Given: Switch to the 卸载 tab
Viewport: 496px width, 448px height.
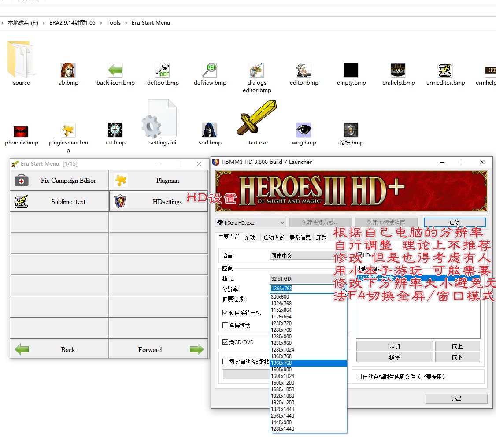Looking at the screenshot, I should (x=321, y=237).
